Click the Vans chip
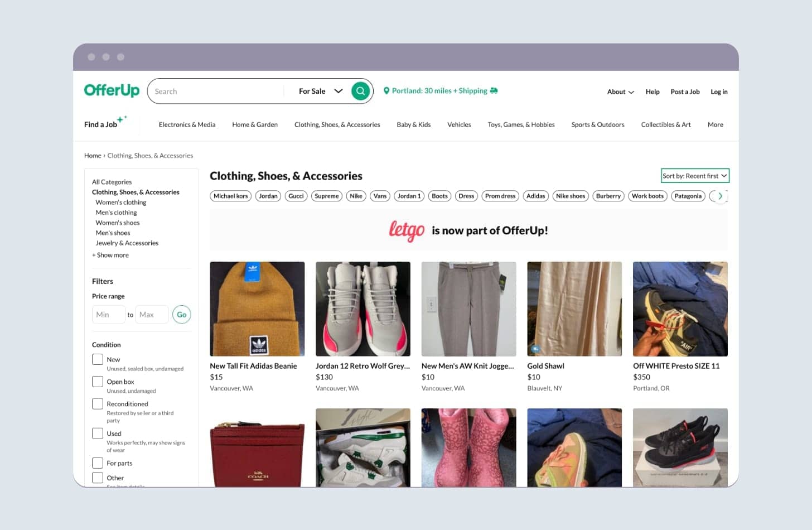The height and width of the screenshot is (530, 812). [x=380, y=196]
